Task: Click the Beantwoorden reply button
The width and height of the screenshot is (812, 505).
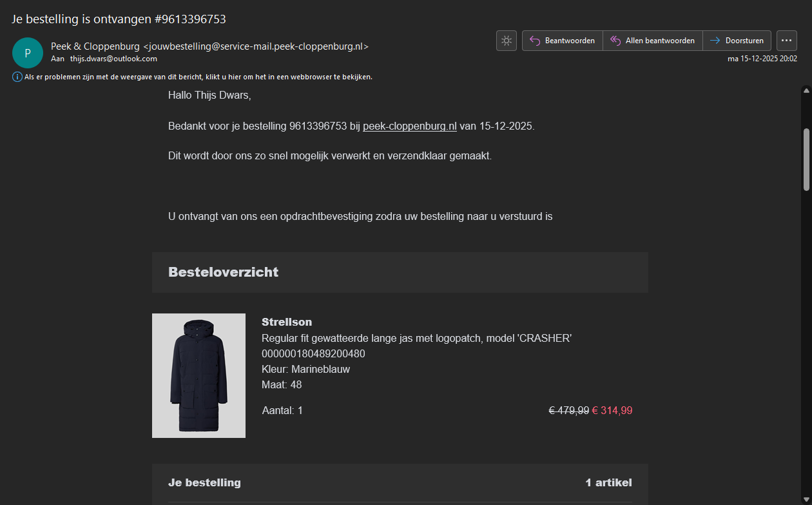Action: [563, 41]
